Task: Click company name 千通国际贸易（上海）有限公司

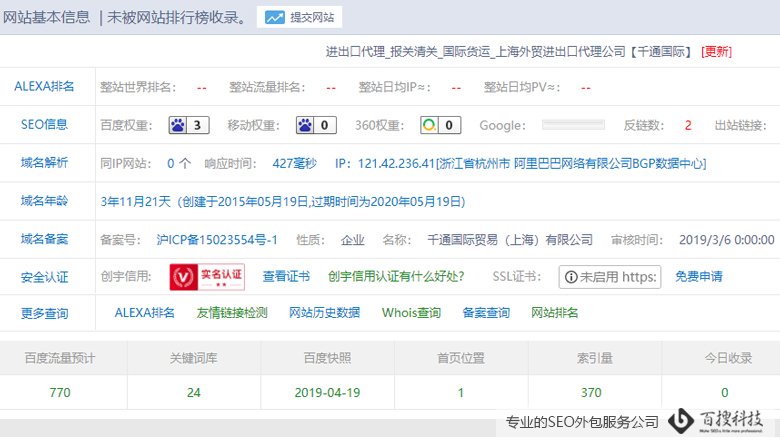Action: pyautogui.click(x=510, y=240)
